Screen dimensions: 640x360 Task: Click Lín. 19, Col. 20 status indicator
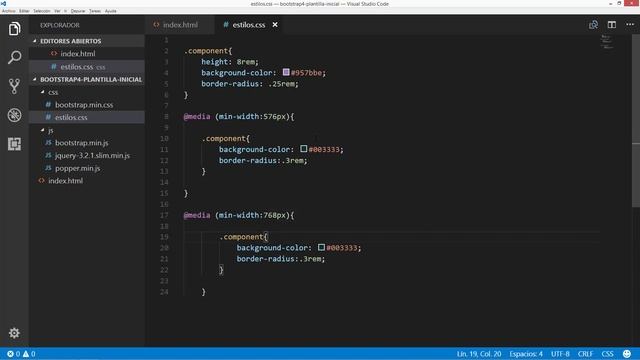point(479,354)
